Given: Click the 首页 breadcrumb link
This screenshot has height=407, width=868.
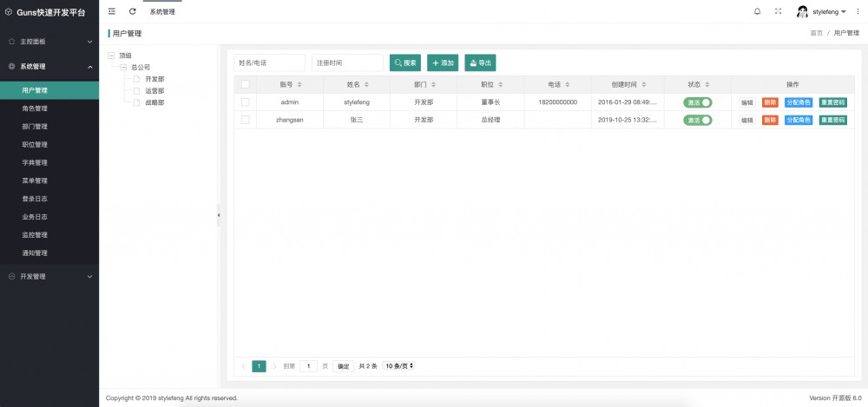Looking at the screenshot, I should 817,33.
